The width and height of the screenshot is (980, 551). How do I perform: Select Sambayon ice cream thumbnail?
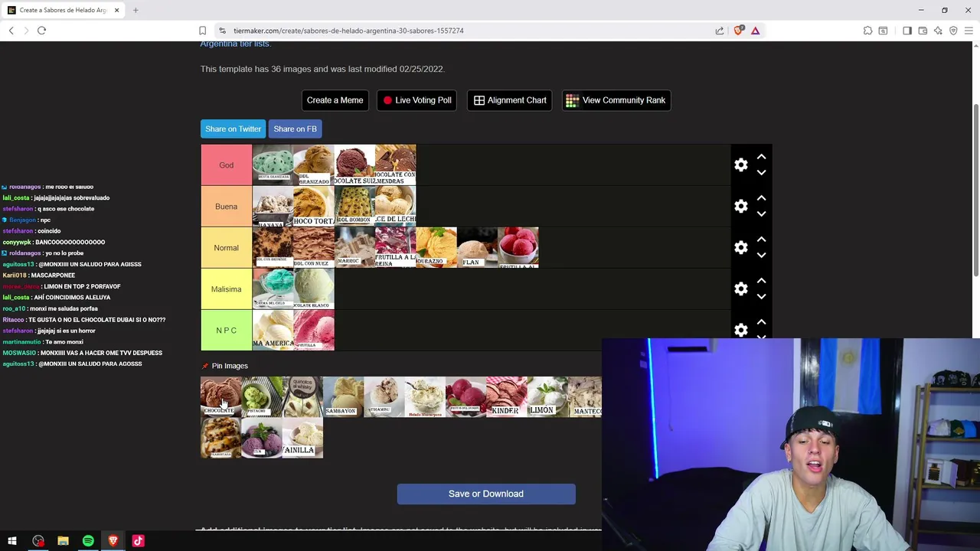tap(343, 396)
